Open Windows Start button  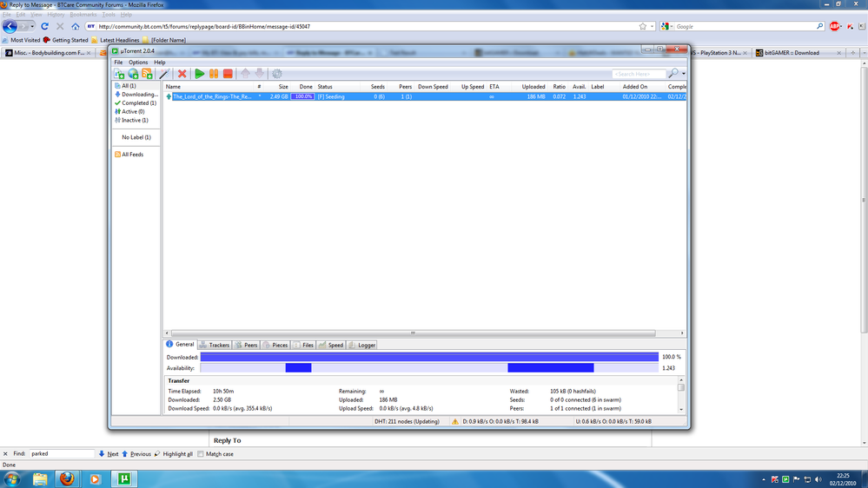click(12, 479)
